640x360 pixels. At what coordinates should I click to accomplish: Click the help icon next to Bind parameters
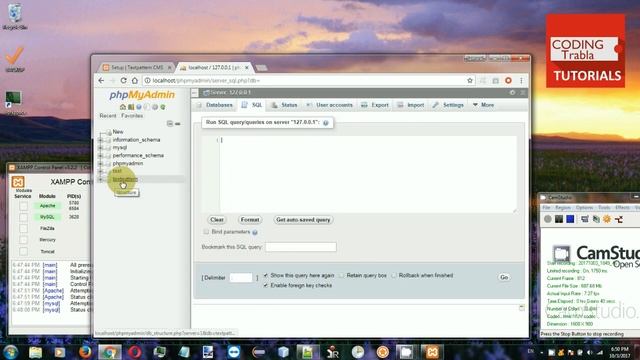255,232
